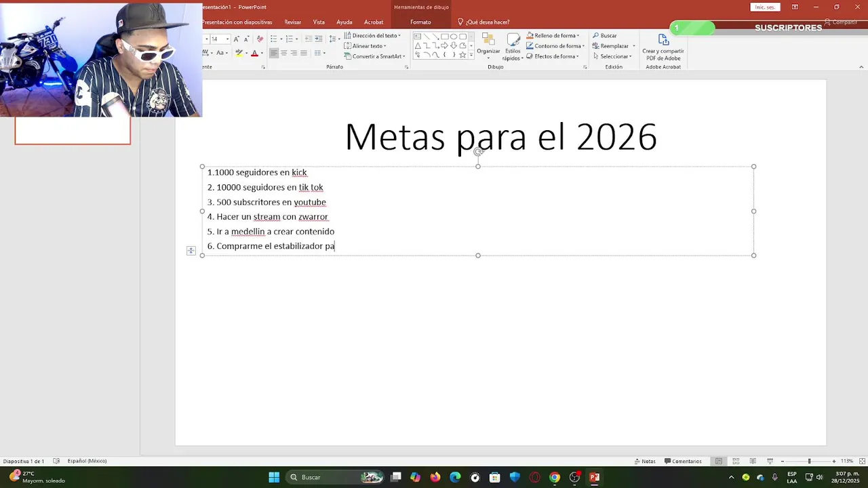The width and height of the screenshot is (868, 488).
Task: Open the Dirección del texto menu
Action: (x=372, y=35)
